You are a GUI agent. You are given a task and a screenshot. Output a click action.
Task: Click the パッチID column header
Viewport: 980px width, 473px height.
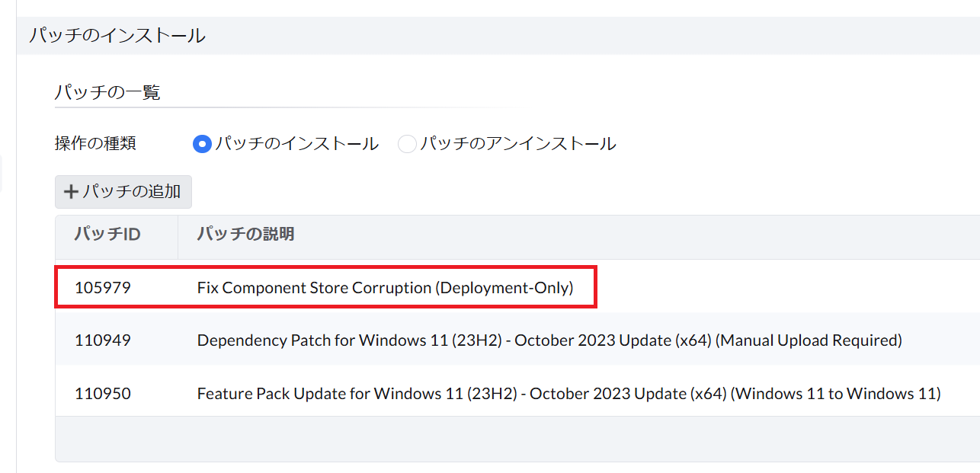click(x=107, y=234)
